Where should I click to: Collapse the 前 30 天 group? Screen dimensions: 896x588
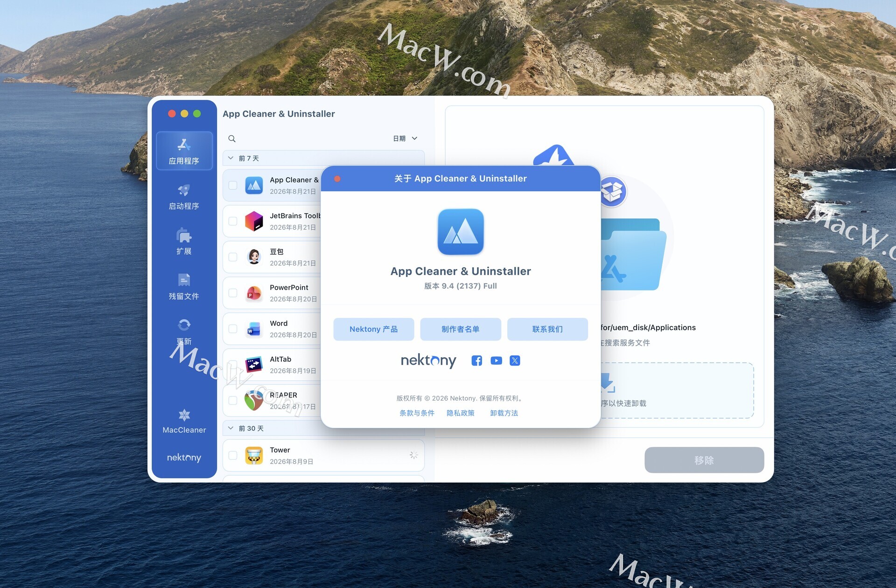click(231, 428)
